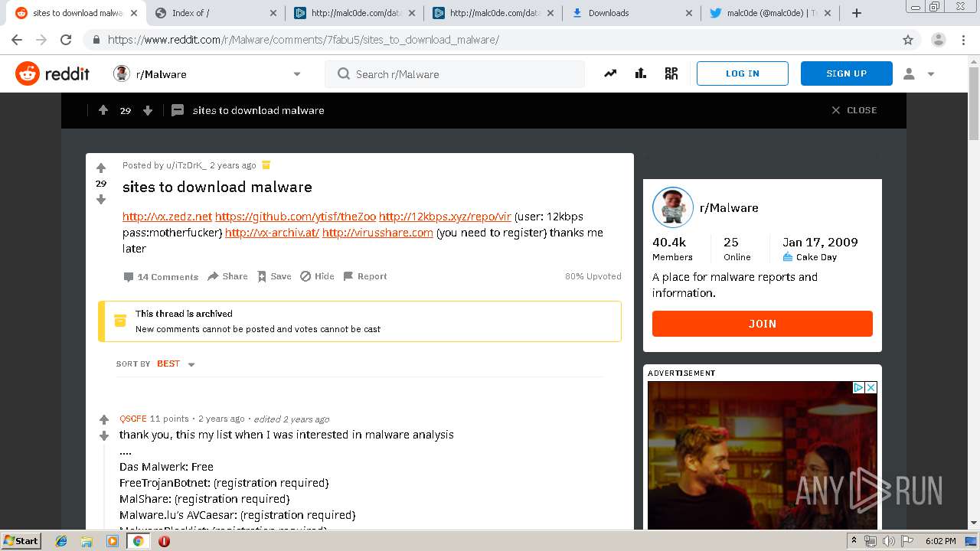Screen dimensions: 980x551
Task: Click the JOIN button for r/Malware
Action: (x=763, y=324)
